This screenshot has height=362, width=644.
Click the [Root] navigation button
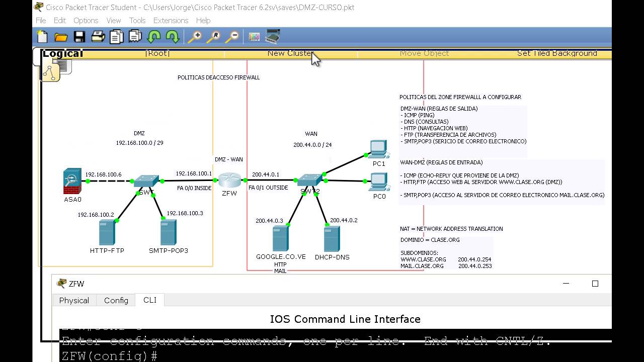pos(157,53)
